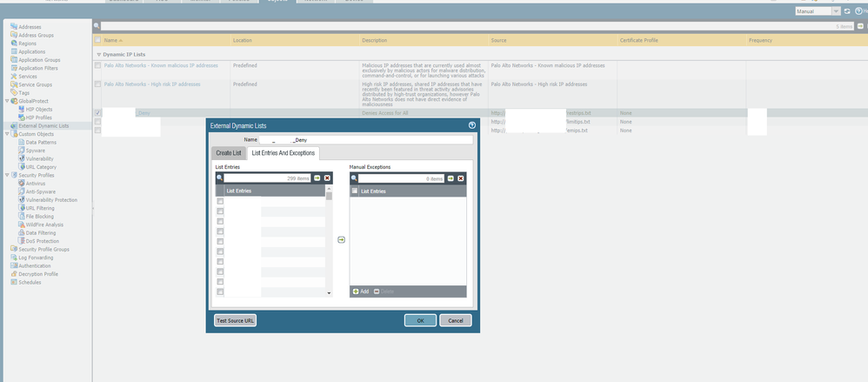Open the Tags section
This screenshot has height=382, width=868.
tap(23, 93)
